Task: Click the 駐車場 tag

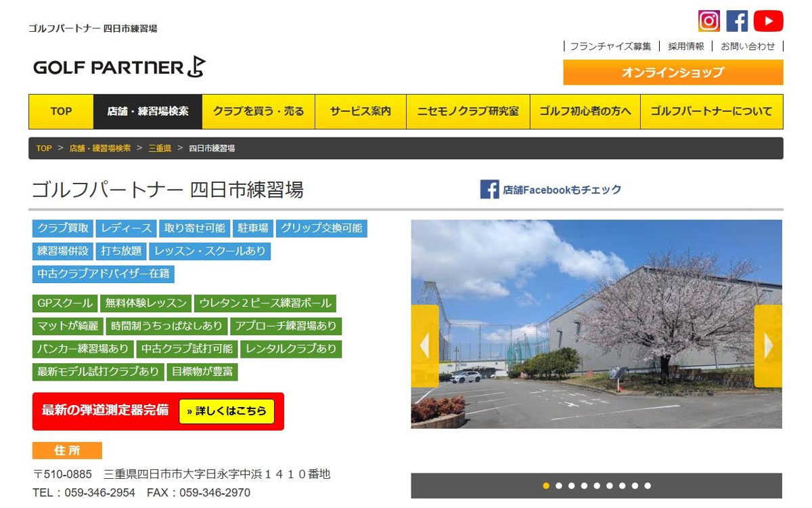Action: (253, 228)
